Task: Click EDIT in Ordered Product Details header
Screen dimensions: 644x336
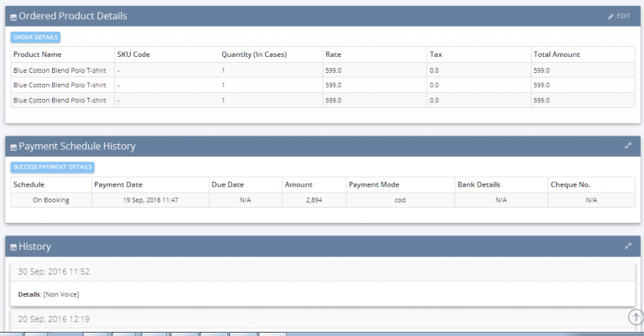Action: [619, 16]
